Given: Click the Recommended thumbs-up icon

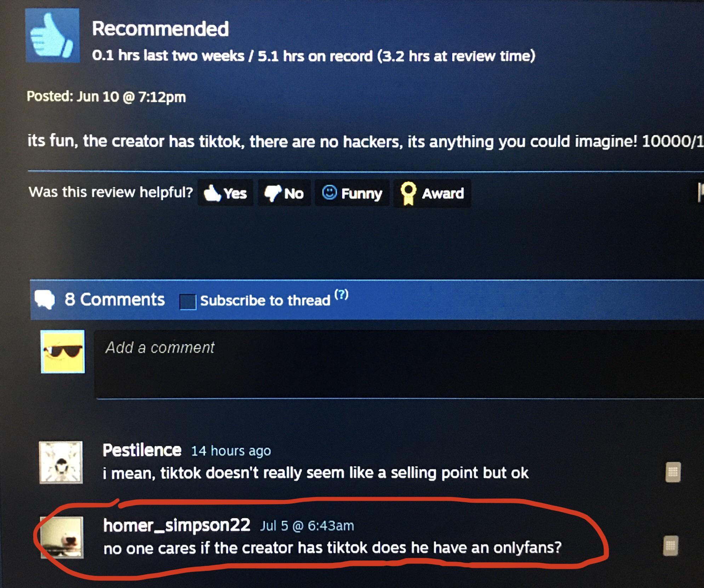Looking at the screenshot, I should (x=52, y=36).
